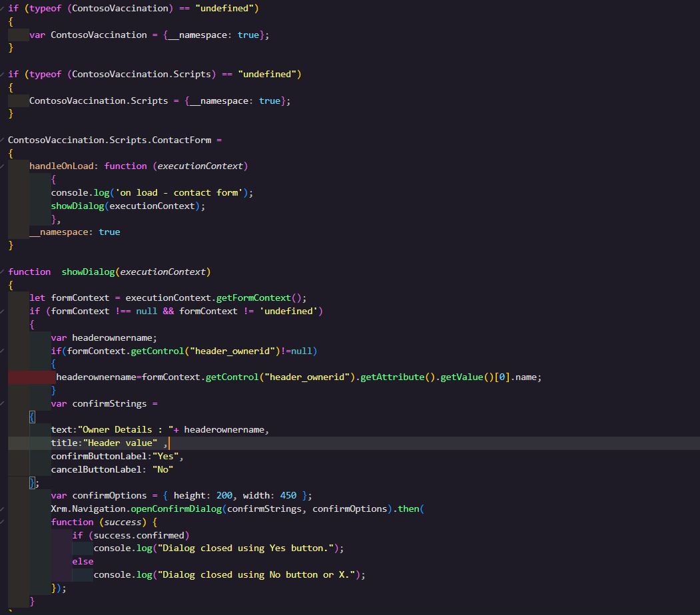
Task: Click the '__namespace: true' line inside ContactForm
Action: 75,232
